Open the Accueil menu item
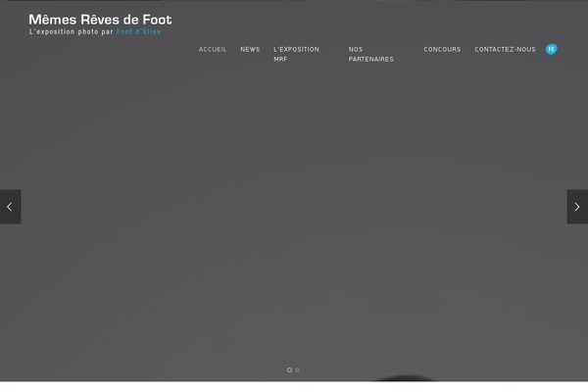 (x=213, y=50)
